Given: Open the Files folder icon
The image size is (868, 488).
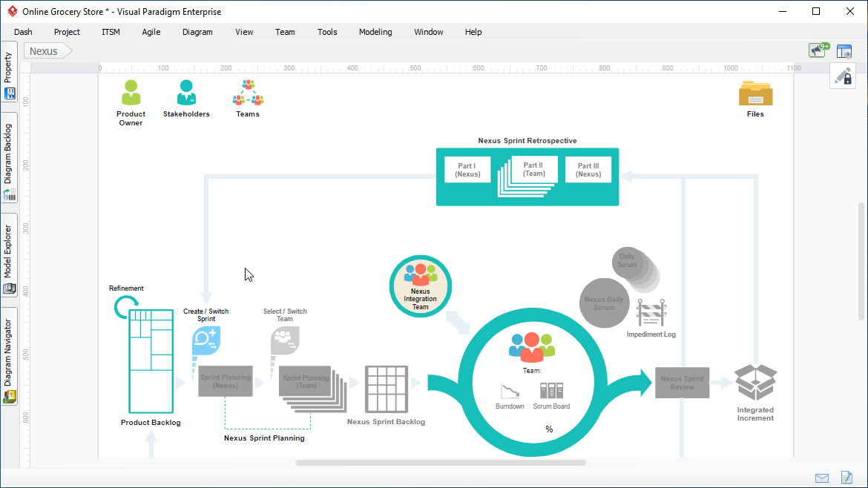Looking at the screenshot, I should click(x=755, y=94).
